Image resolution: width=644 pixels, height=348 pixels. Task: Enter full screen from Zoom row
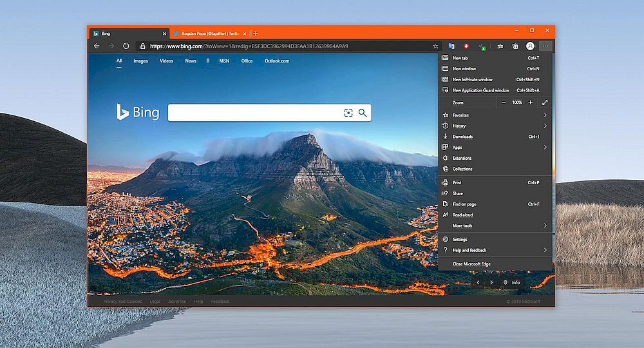click(x=545, y=102)
